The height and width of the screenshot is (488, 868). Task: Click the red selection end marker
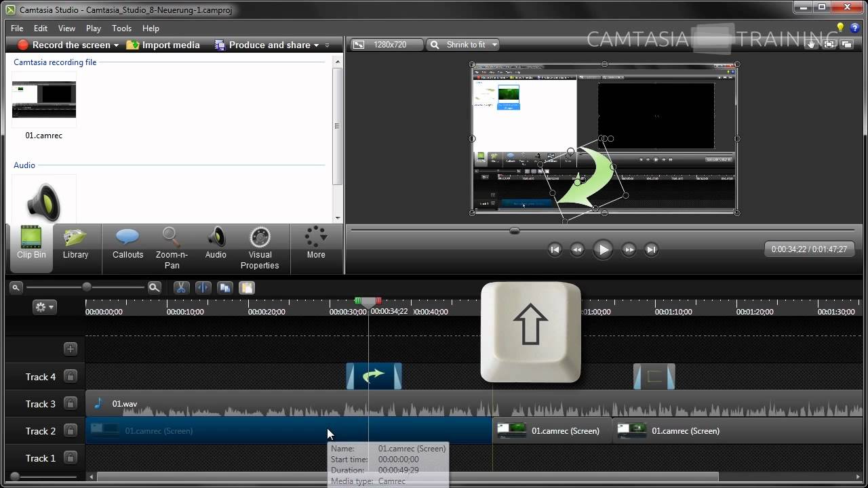coord(378,301)
